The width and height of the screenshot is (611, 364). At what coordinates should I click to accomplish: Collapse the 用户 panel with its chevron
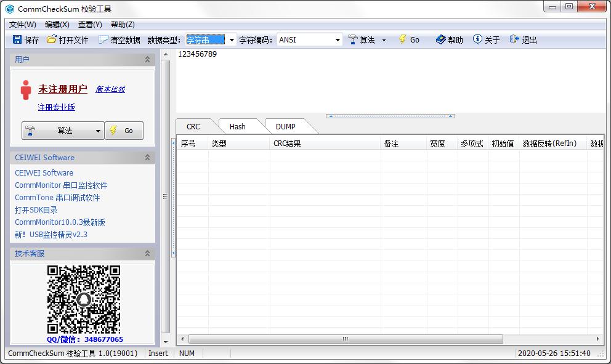[148, 59]
